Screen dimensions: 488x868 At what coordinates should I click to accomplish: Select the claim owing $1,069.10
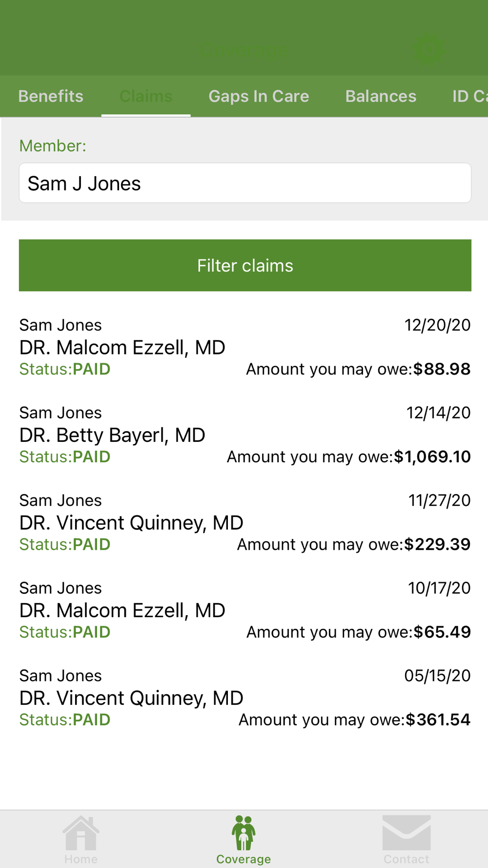click(245, 434)
